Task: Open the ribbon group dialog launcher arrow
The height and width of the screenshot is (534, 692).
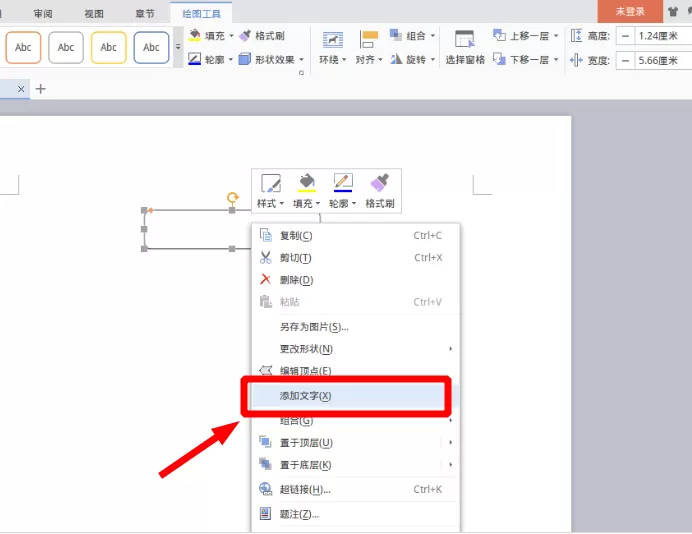Action: (301, 72)
